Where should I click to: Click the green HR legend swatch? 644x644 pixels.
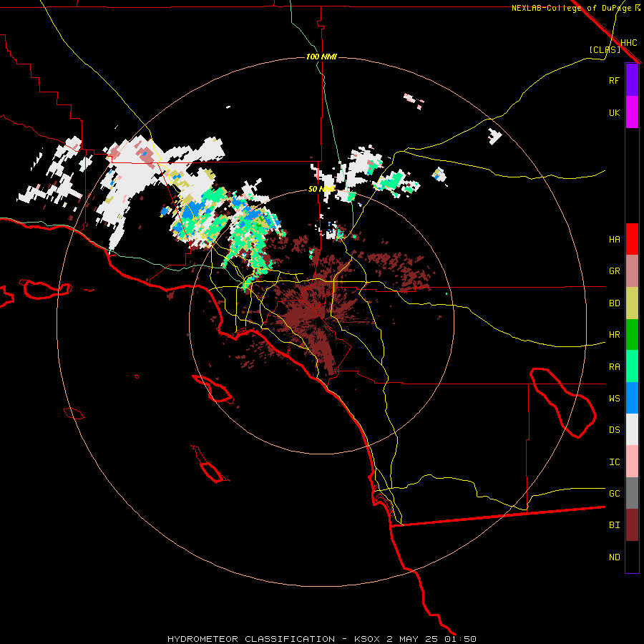[x=632, y=335]
